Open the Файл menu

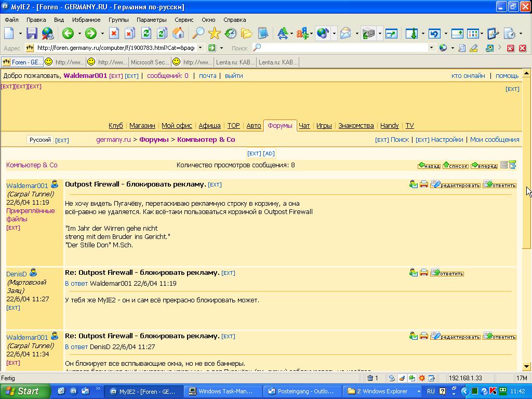[11, 20]
